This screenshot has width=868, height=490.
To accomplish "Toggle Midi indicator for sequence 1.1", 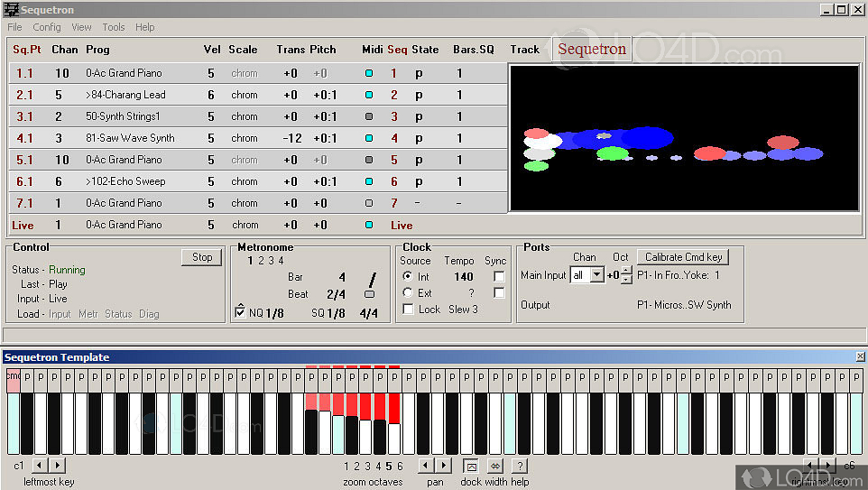I will pyautogui.click(x=368, y=73).
